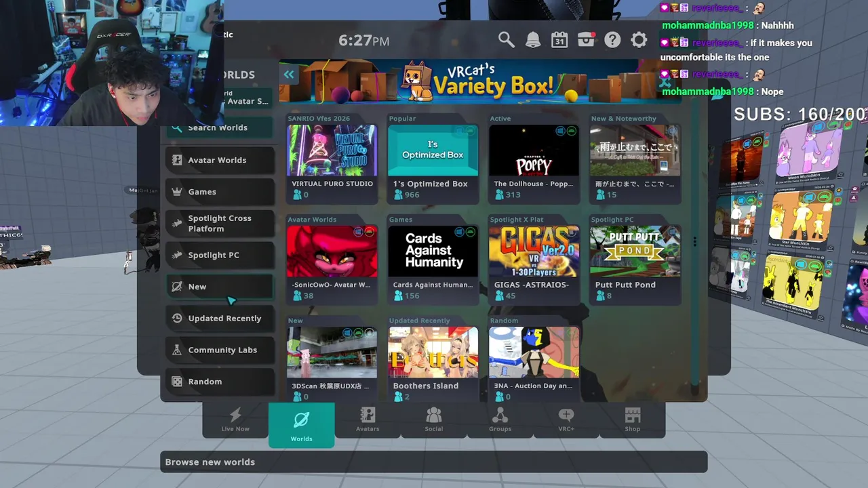Select Avatar Worlds category
This screenshot has width=868, height=488.
220,160
